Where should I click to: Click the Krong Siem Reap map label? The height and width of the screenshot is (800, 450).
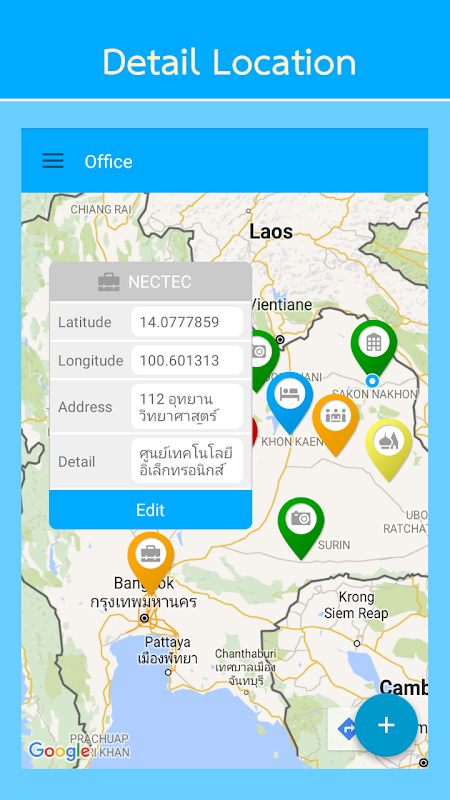pos(356,605)
